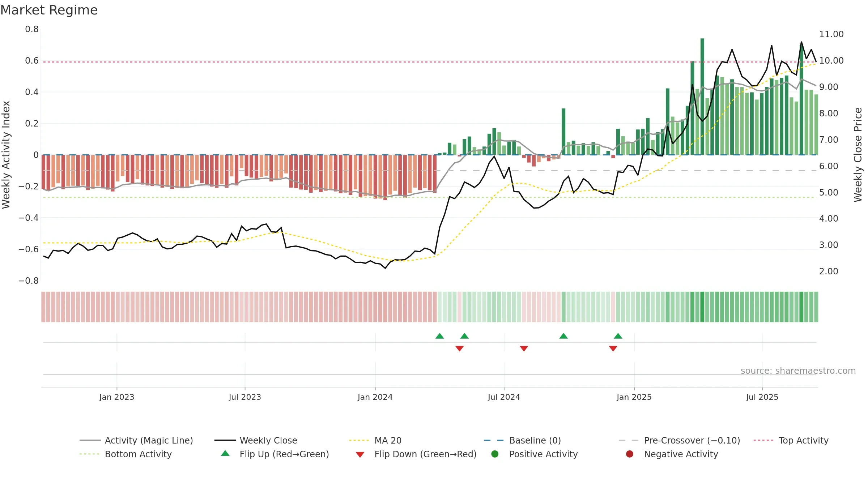Screen dimensions: 868x488
Task: Click the Jan 2023 x-axis label
Action: point(116,397)
